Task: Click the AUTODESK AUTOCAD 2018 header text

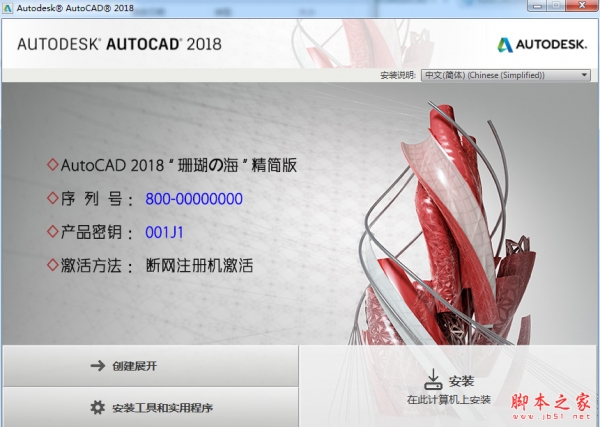Action: [x=119, y=44]
